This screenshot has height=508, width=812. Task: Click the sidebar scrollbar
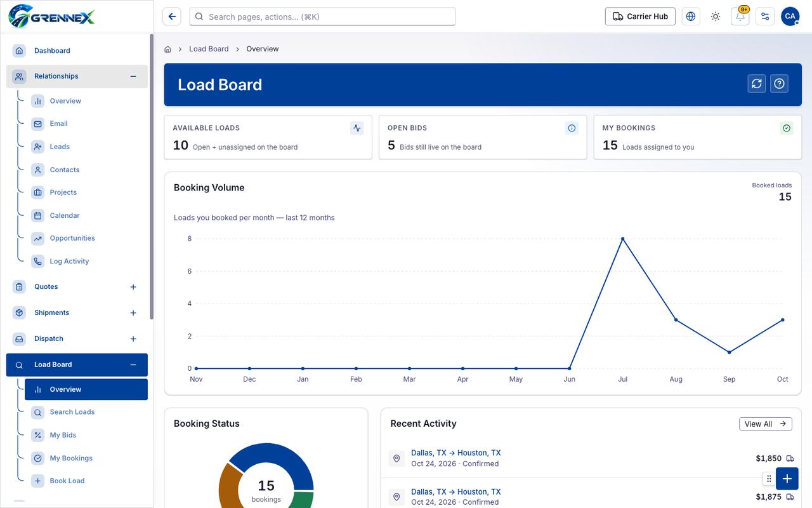click(x=152, y=177)
